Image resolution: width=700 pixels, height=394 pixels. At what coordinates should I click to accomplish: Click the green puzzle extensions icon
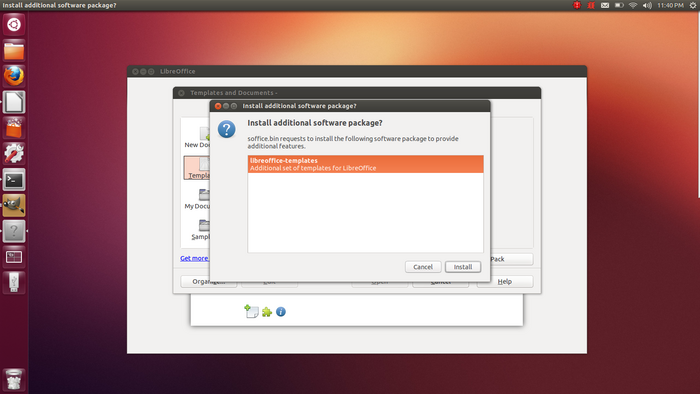coord(267,312)
